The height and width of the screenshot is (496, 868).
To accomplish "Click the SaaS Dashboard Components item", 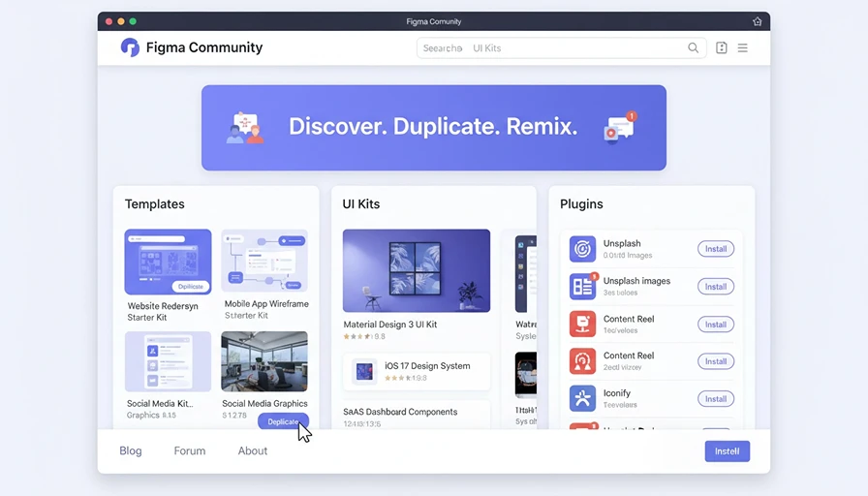I will tap(417, 416).
